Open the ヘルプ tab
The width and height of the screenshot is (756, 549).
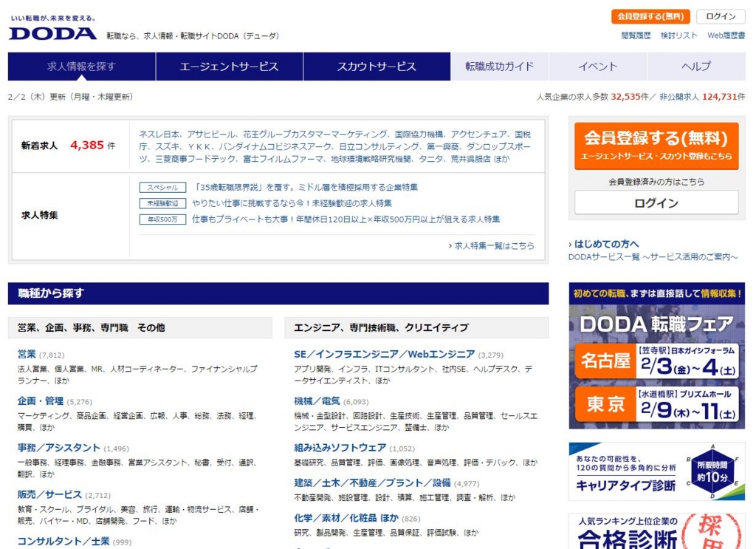[696, 67]
